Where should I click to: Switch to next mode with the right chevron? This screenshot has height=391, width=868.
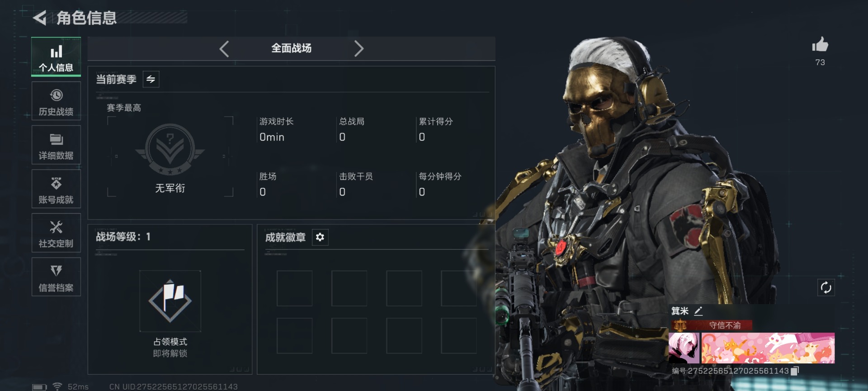pyautogui.click(x=359, y=48)
